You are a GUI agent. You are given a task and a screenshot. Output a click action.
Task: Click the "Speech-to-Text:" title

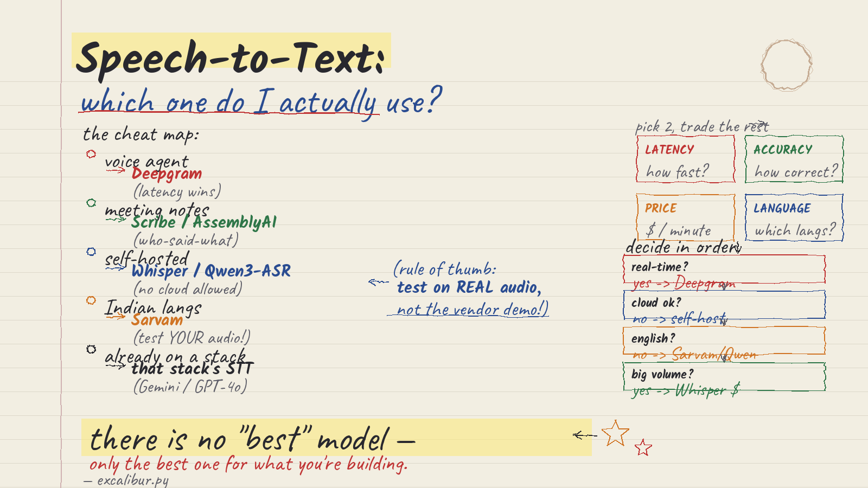click(x=231, y=59)
